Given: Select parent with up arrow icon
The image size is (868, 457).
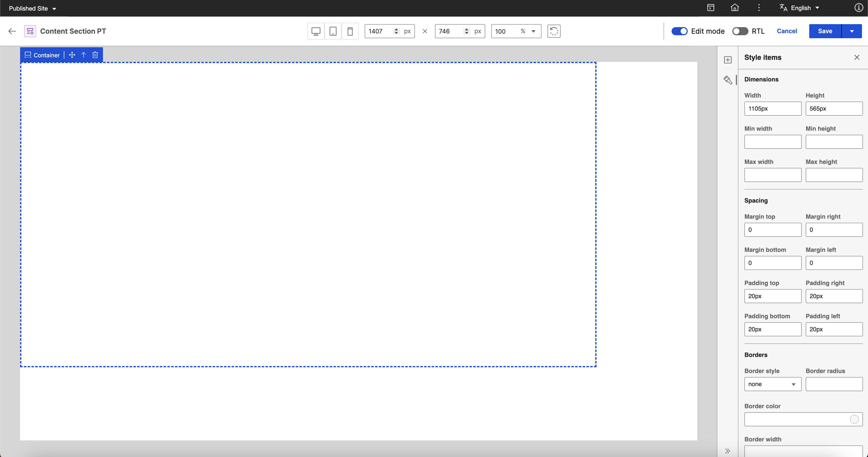Looking at the screenshot, I should pos(84,55).
